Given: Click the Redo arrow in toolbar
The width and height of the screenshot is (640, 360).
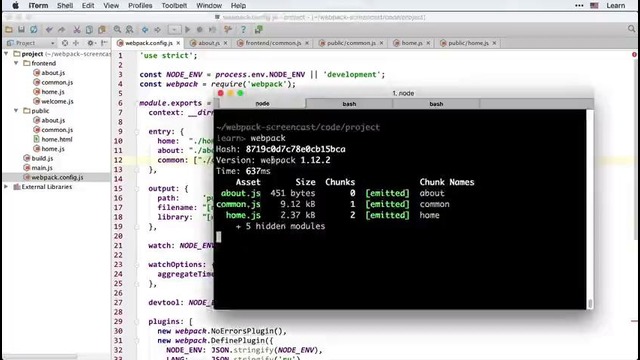Looking at the screenshot, I should point(62,29).
